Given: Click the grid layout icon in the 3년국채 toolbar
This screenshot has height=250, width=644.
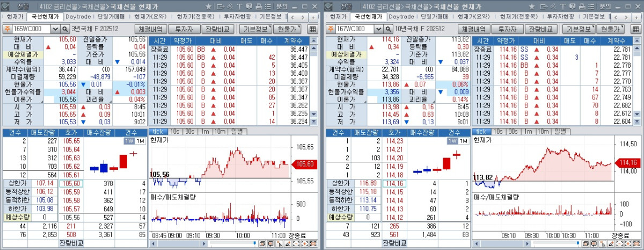Looking at the screenshot, I should (x=313, y=29).
